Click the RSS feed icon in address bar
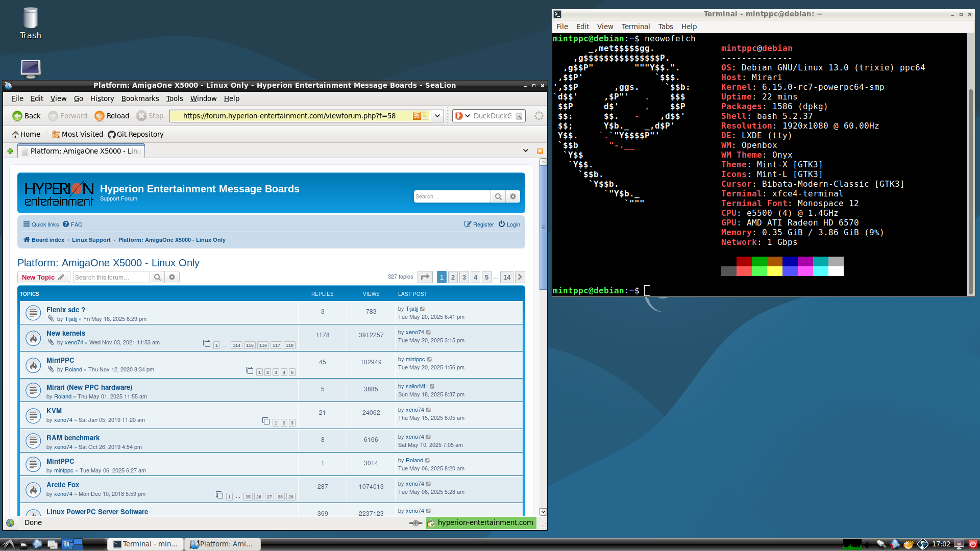Viewport: 980px width, 551px height. (416, 116)
